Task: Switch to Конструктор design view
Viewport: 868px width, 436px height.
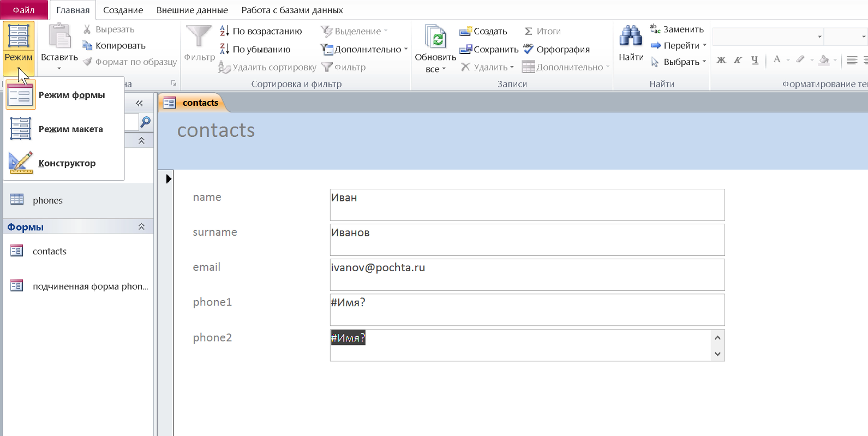Action: [64, 163]
